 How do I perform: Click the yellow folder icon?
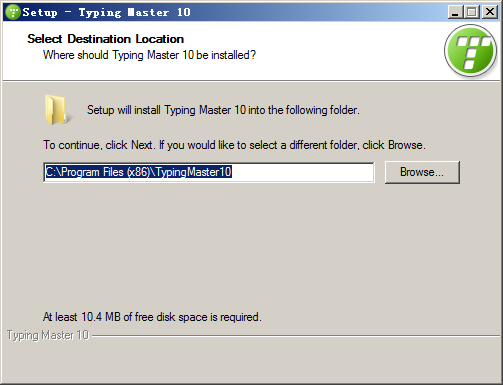[x=55, y=109]
